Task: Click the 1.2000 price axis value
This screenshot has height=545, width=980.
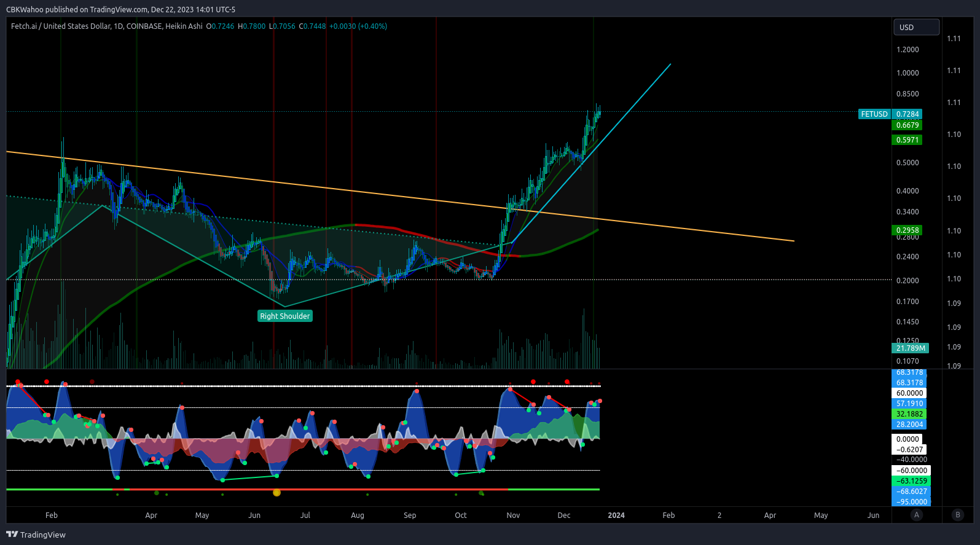Action: click(907, 50)
